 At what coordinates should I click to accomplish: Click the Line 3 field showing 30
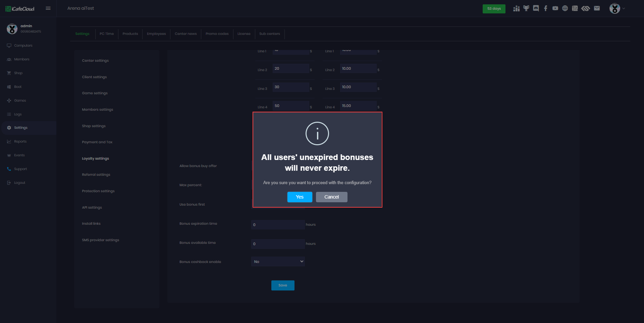point(291,87)
